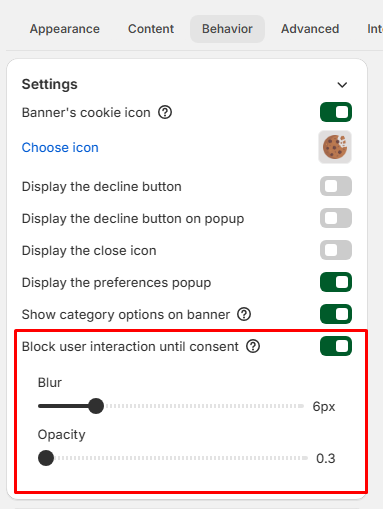This screenshot has height=509, width=383.
Task: Turn on Display the close icon
Action: [x=336, y=250]
